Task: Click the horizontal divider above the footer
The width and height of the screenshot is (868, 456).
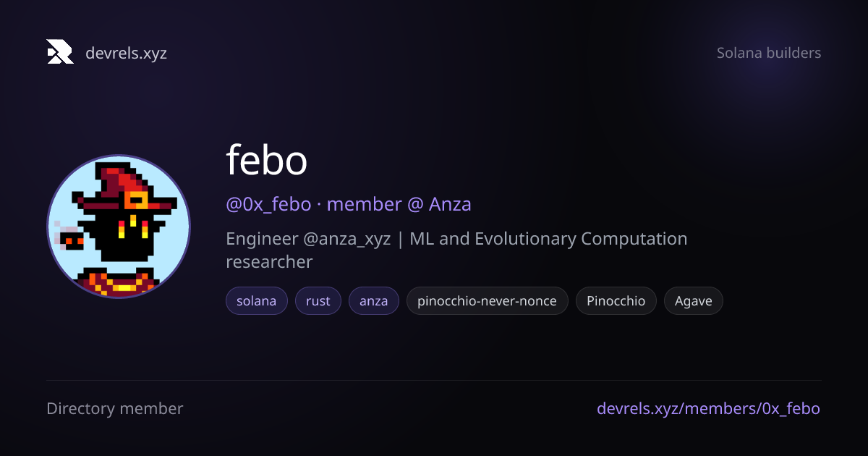Action: click(x=434, y=380)
